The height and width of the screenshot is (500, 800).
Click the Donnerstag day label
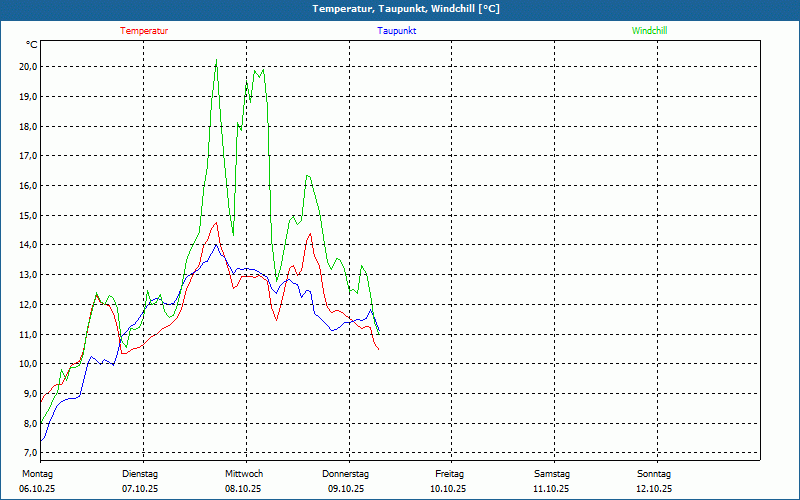(346, 474)
